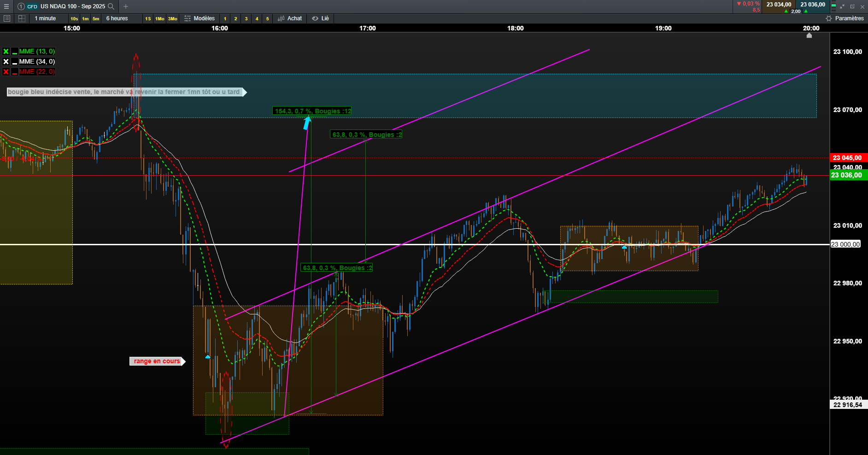The height and width of the screenshot is (455, 868).
Task: Search instruments with the magnifier icon
Action: coord(111,6)
